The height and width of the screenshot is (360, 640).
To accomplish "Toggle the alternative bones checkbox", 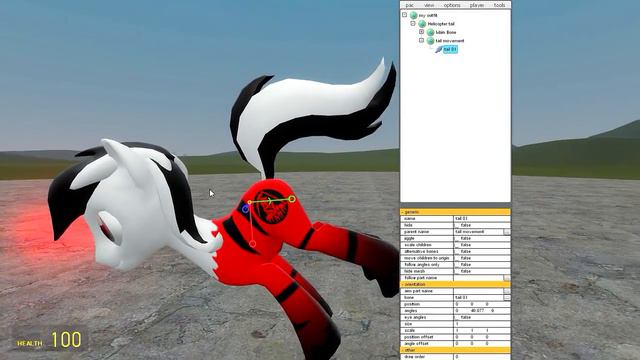I will pyautogui.click(x=457, y=251).
